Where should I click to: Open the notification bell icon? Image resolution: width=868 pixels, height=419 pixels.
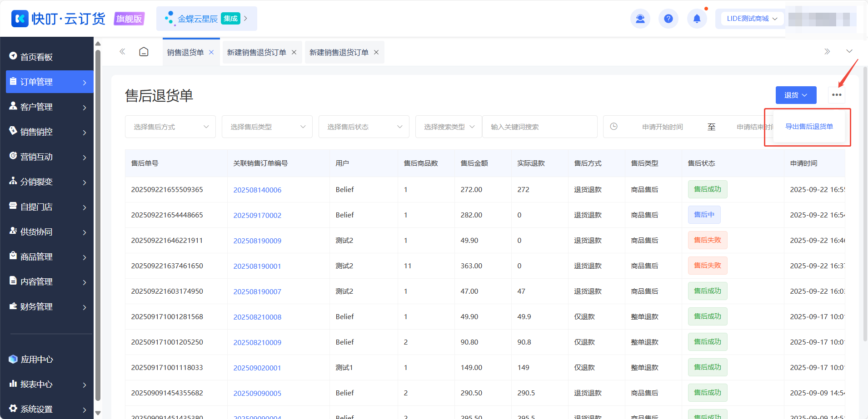[697, 19]
